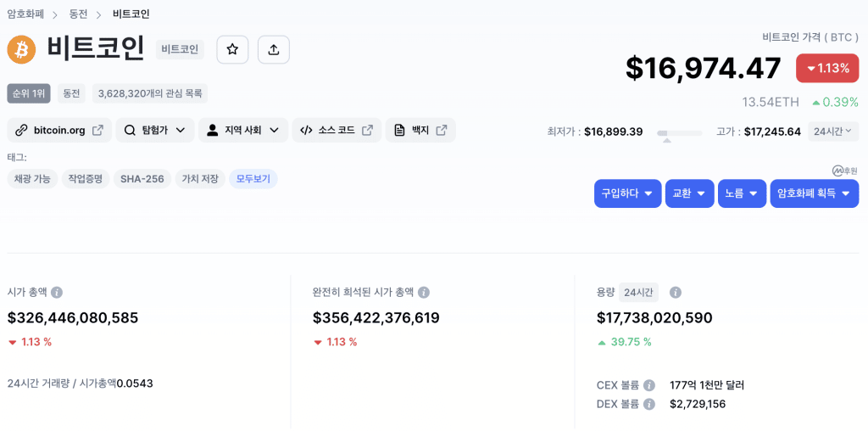The width and height of the screenshot is (868, 431).
Task: Go to 동전 breadcrumb link
Action: tap(78, 14)
